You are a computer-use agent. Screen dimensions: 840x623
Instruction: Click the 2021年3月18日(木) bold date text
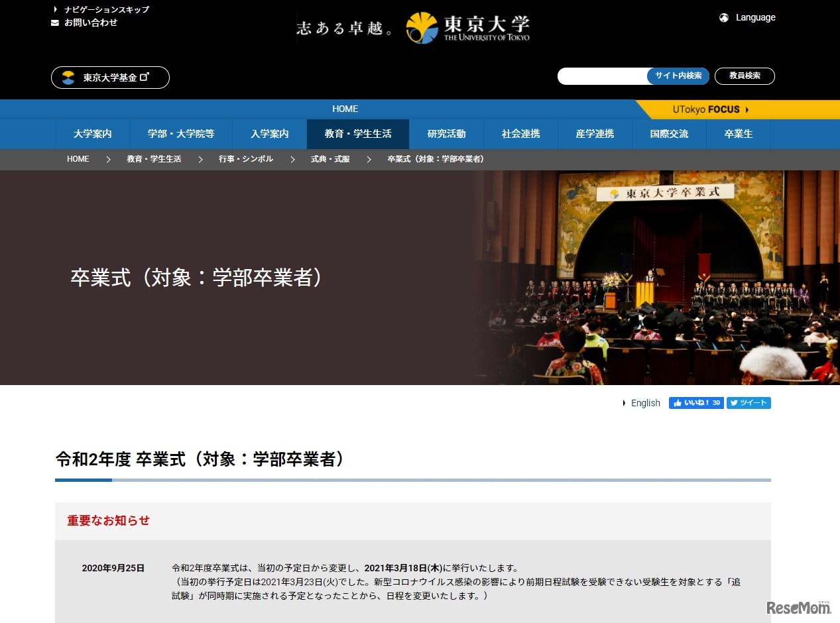(x=403, y=569)
